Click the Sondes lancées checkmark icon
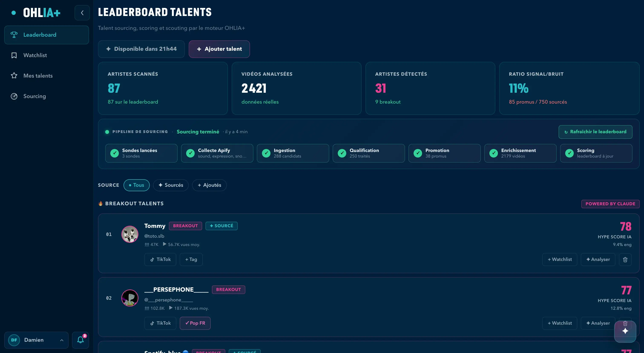Image resolution: width=644 pixels, height=353 pixels. click(x=115, y=153)
